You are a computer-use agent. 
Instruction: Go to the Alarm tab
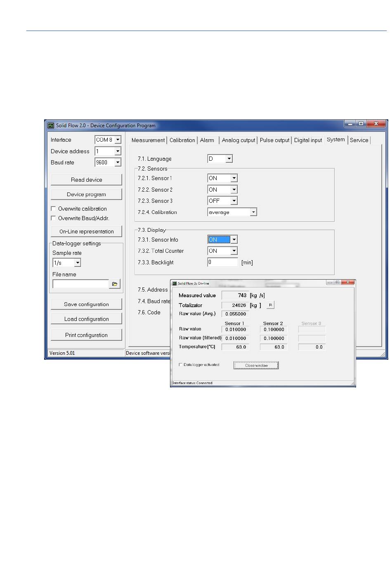[207, 140]
